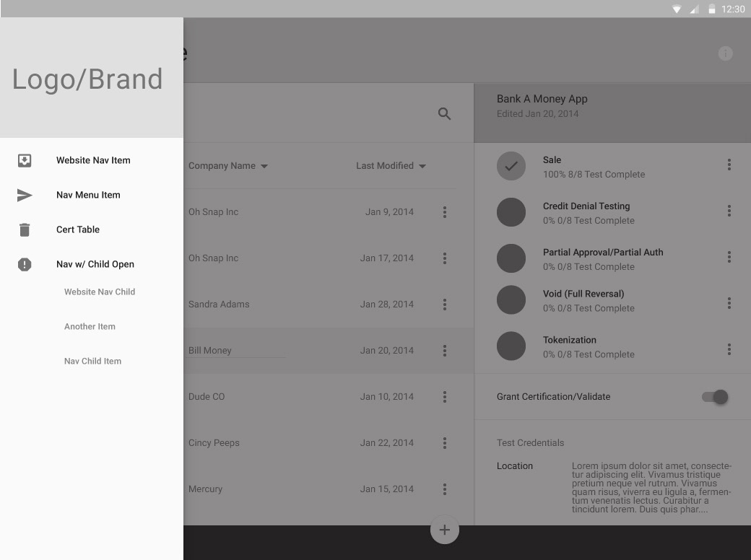Select Website Nav Item in the drawer
Image resolution: width=751 pixels, height=560 pixels.
pos(93,160)
